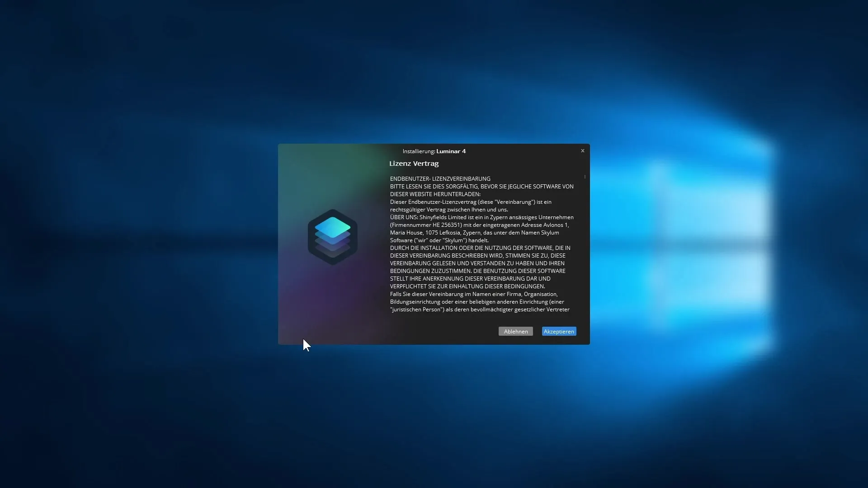868x488 pixels.
Task: Click the Luminar 4 layered hexagon logo
Action: coord(333,237)
